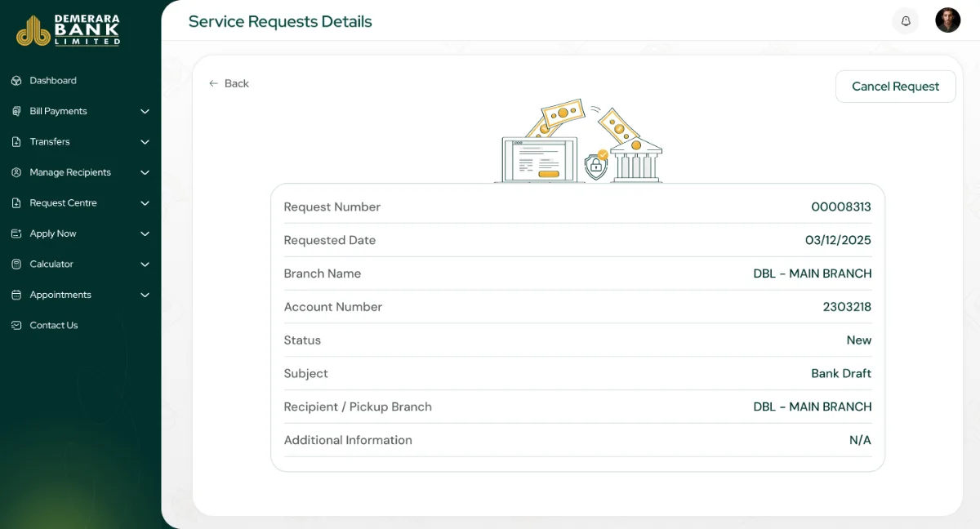This screenshot has height=529, width=980.
Task: Click the bank transfer illustration
Action: (578, 141)
